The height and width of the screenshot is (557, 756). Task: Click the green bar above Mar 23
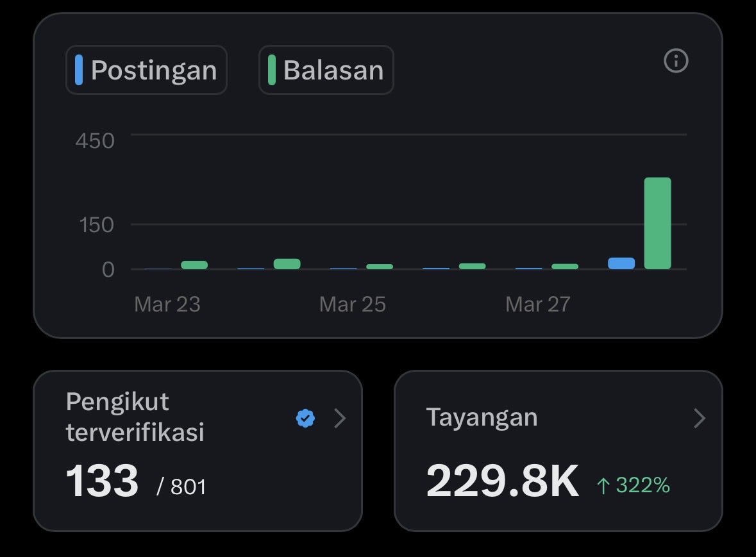coord(194,263)
